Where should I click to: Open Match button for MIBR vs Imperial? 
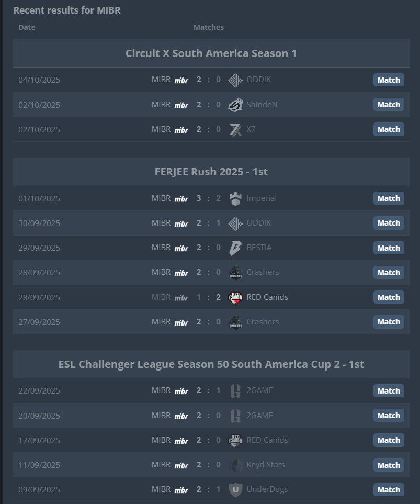point(389,198)
